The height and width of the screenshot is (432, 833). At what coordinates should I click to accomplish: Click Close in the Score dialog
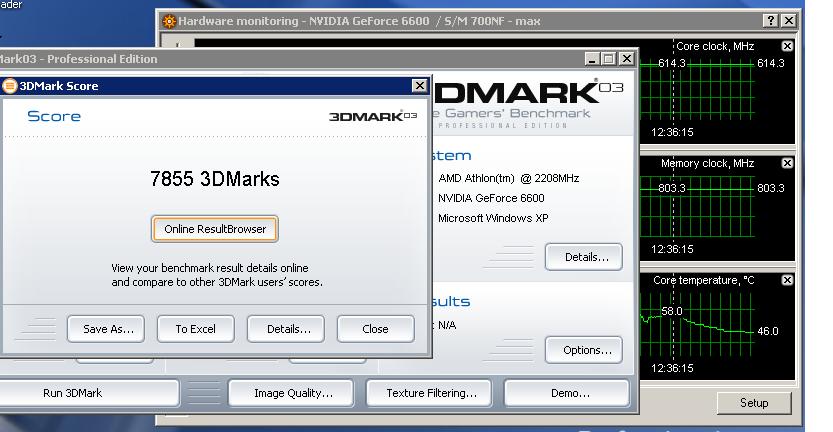coord(376,329)
